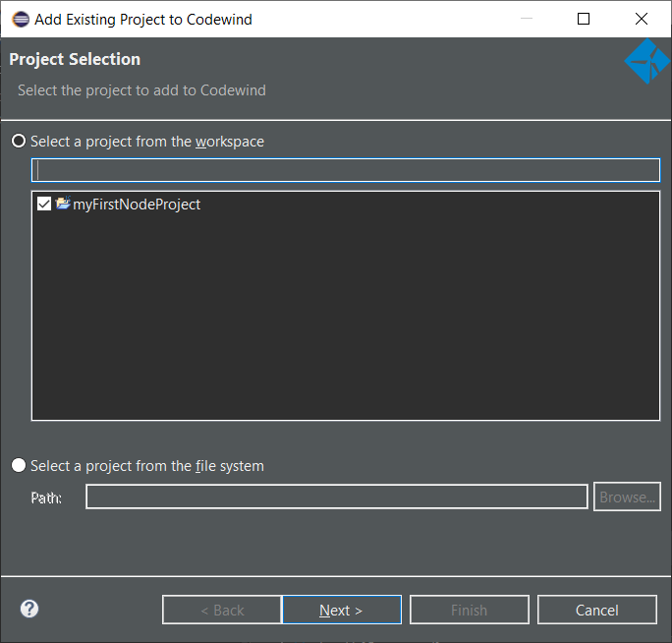The width and height of the screenshot is (672, 643).
Task: Select the workspace project radio button
Action: [19, 142]
